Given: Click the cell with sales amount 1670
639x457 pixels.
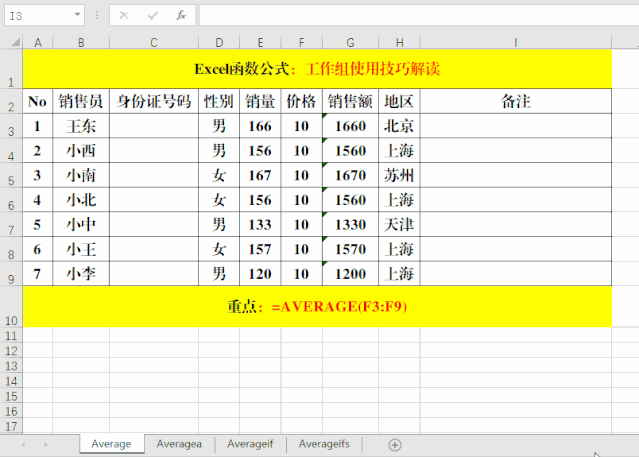Looking at the screenshot, I should pos(350,175).
